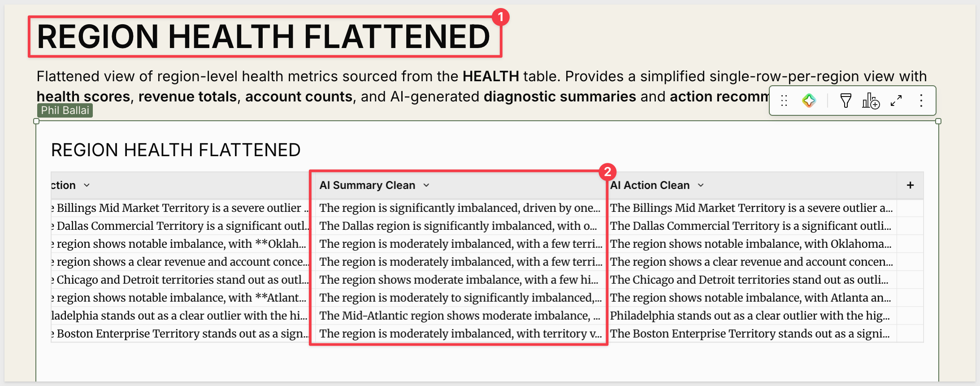Select the Dallas region AI summary cell

(458, 226)
